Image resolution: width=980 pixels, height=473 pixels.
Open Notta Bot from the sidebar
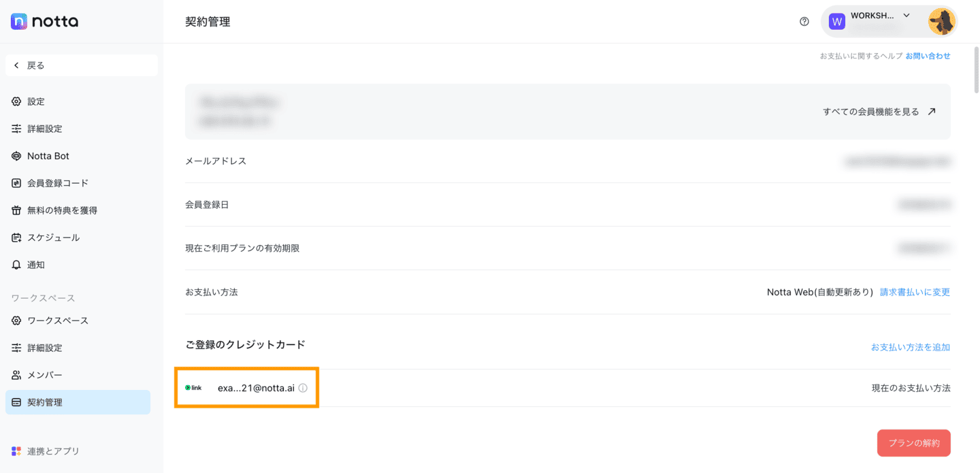click(47, 155)
